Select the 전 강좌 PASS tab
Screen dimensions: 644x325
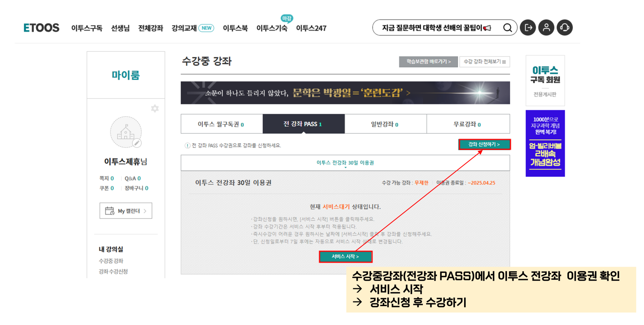click(304, 124)
